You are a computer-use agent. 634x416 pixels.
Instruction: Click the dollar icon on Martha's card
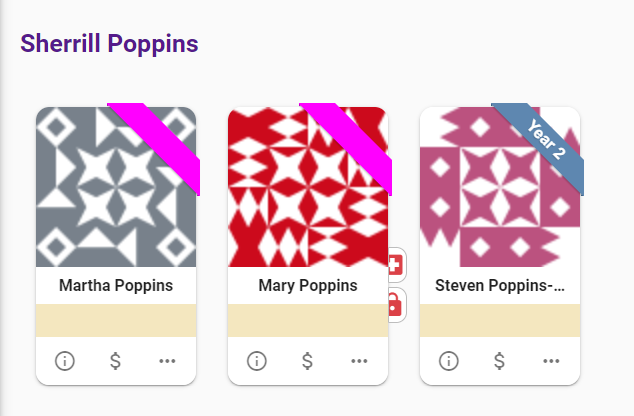115,361
